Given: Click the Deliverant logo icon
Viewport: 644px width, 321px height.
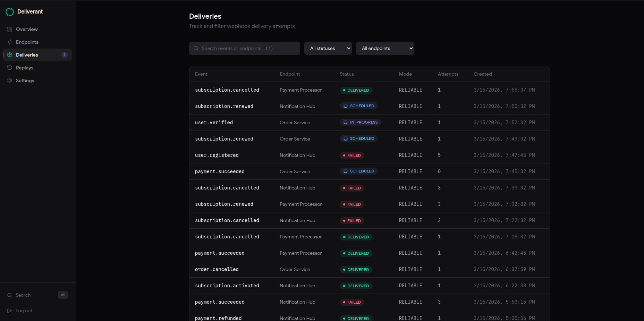Looking at the screenshot, I should pos(9,11).
